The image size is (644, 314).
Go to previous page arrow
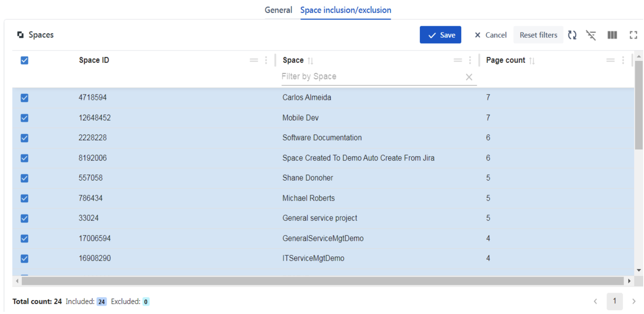[x=595, y=301]
